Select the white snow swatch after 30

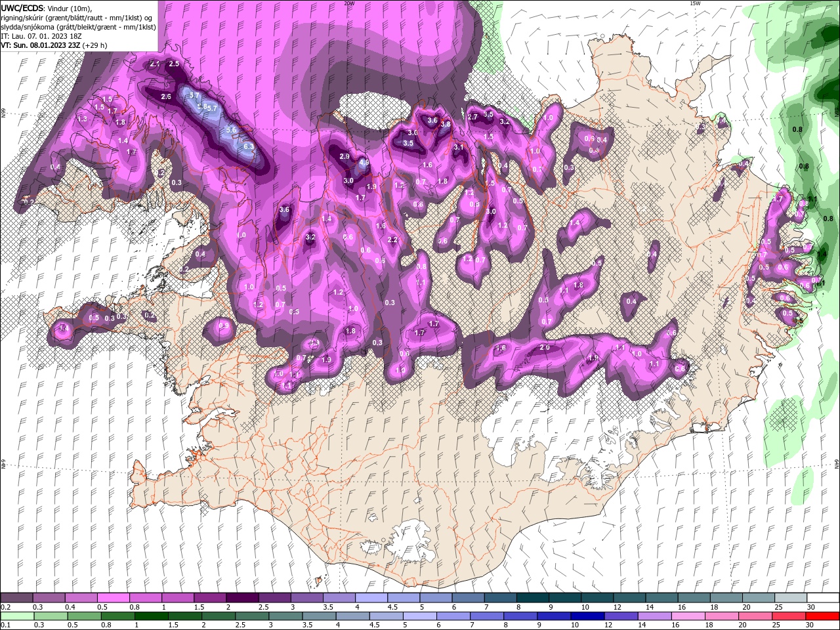coord(824,598)
